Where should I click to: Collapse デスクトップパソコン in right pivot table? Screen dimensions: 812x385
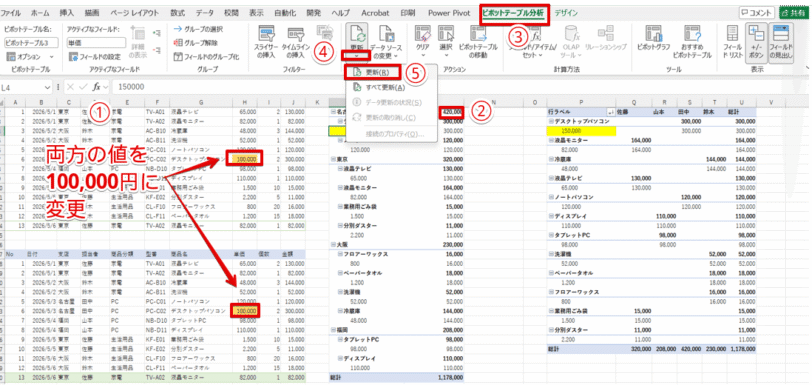[x=551, y=121]
